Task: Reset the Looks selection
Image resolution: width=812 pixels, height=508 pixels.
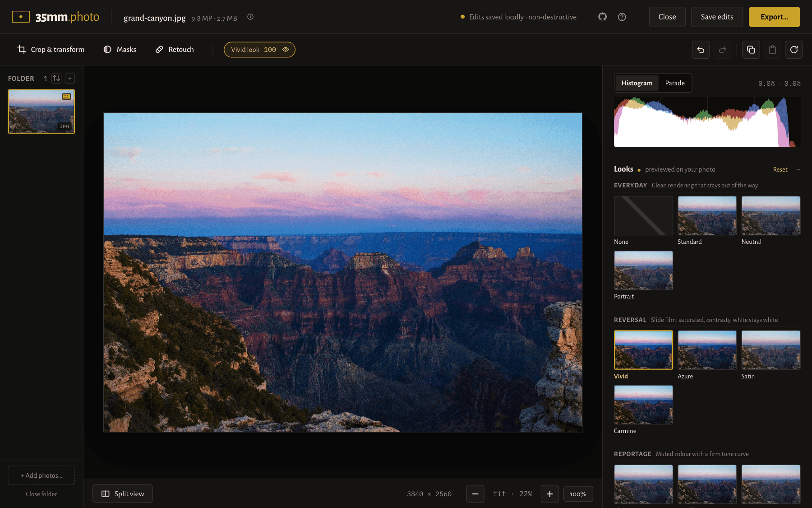Action: point(780,169)
